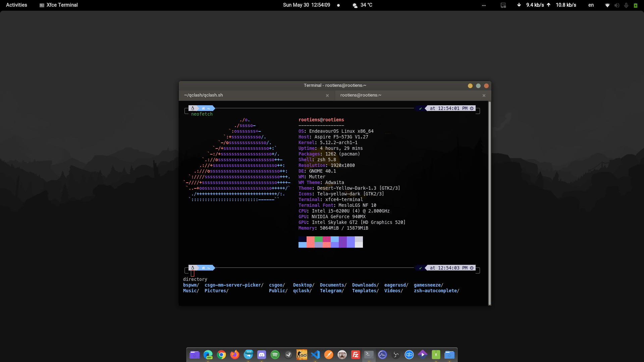This screenshot has height=362, width=644.
Task: Launch OBS Studio from the dock
Action: pyautogui.click(x=396, y=355)
